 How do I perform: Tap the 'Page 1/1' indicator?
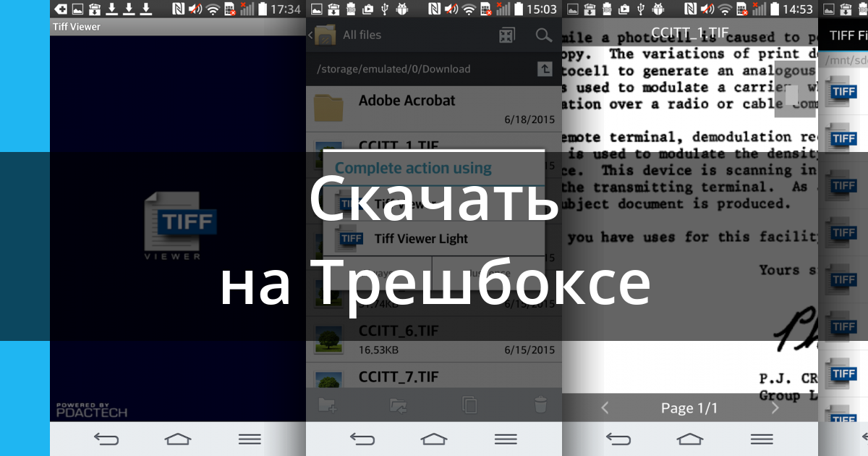point(689,408)
